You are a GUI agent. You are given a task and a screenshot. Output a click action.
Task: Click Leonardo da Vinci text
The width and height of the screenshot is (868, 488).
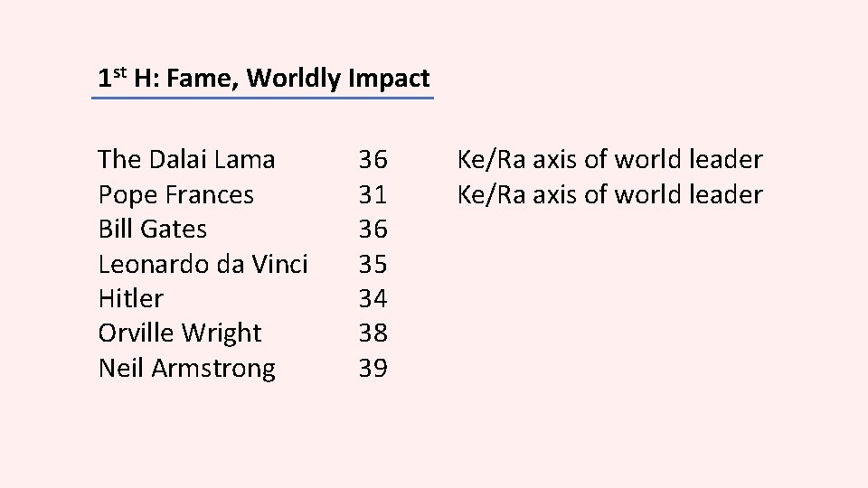tap(203, 264)
